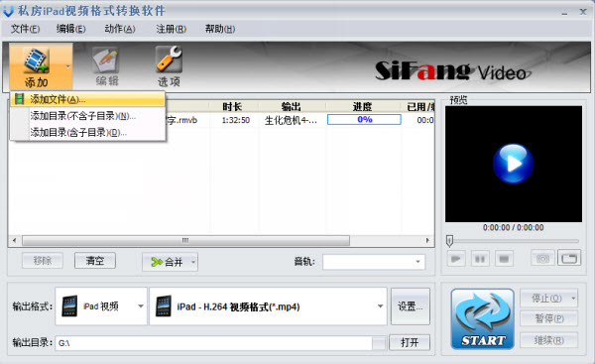Minimize the application window

click(564, 13)
